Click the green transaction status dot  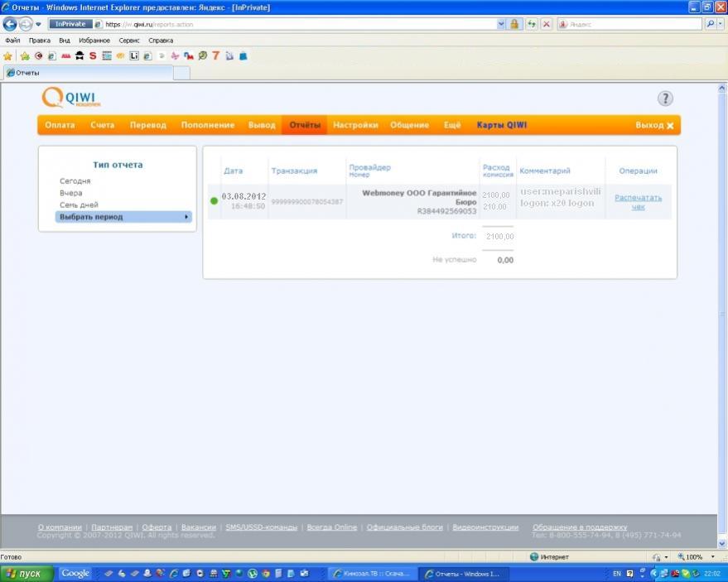(214, 200)
